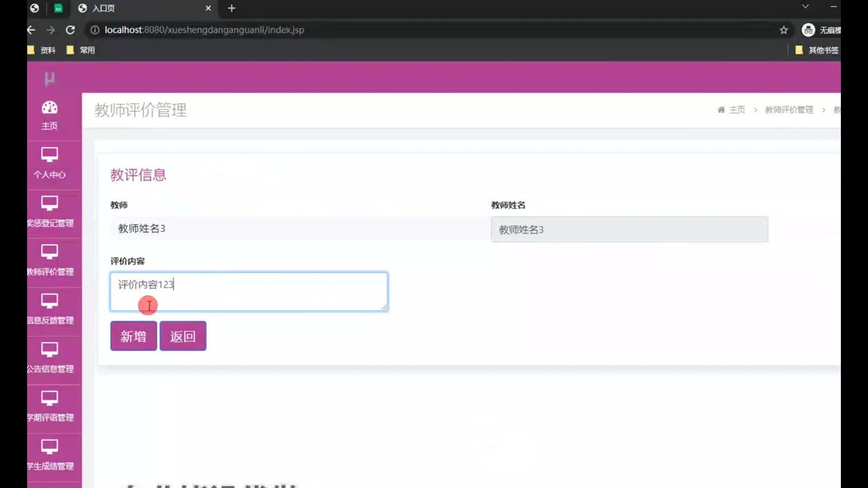Open the 常用 bookmarks folder
The height and width of the screenshot is (488, 868).
81,50
